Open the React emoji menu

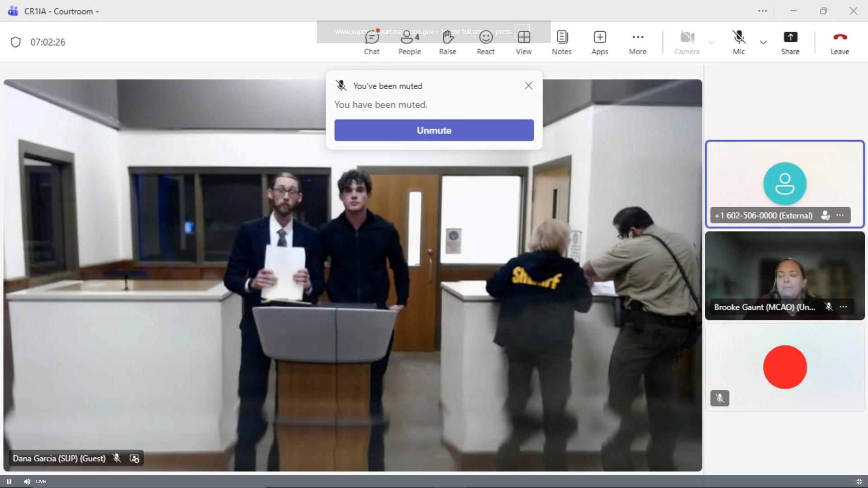(x=485, y=42)
